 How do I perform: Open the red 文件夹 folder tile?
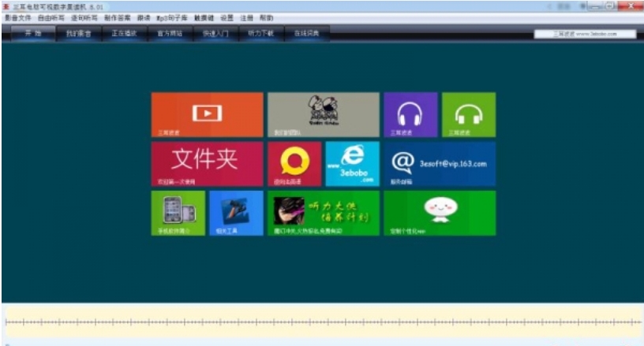point(207,164)
